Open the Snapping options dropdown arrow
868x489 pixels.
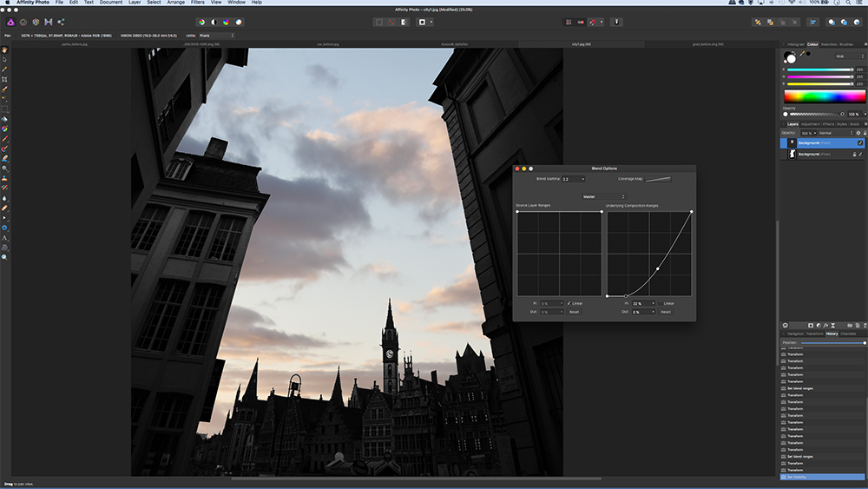[x=602, y=23]
